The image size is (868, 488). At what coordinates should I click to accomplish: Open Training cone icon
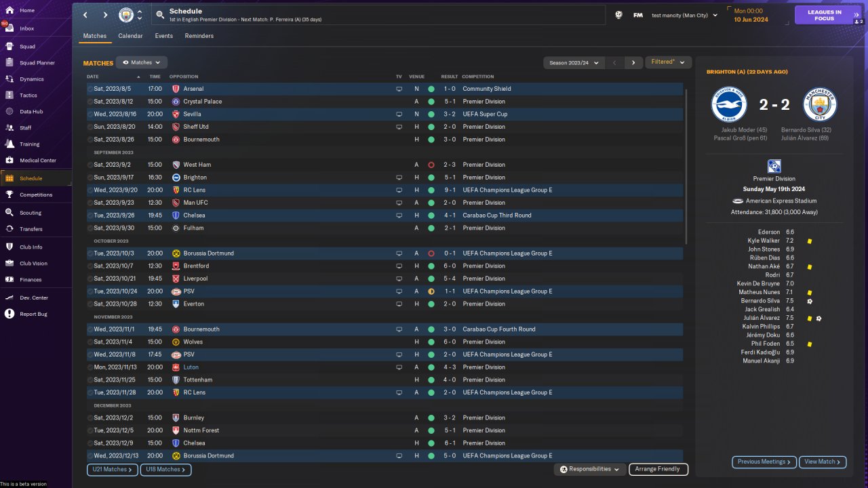pos(9,144)
